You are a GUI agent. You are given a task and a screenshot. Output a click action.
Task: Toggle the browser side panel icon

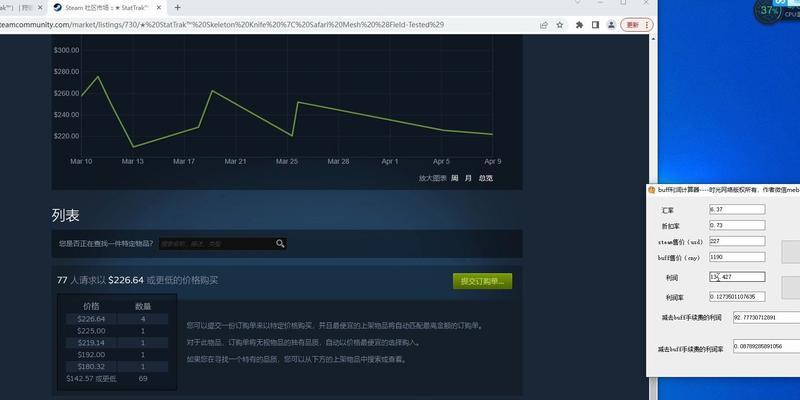pyautogui.click(x=595, y=24)
